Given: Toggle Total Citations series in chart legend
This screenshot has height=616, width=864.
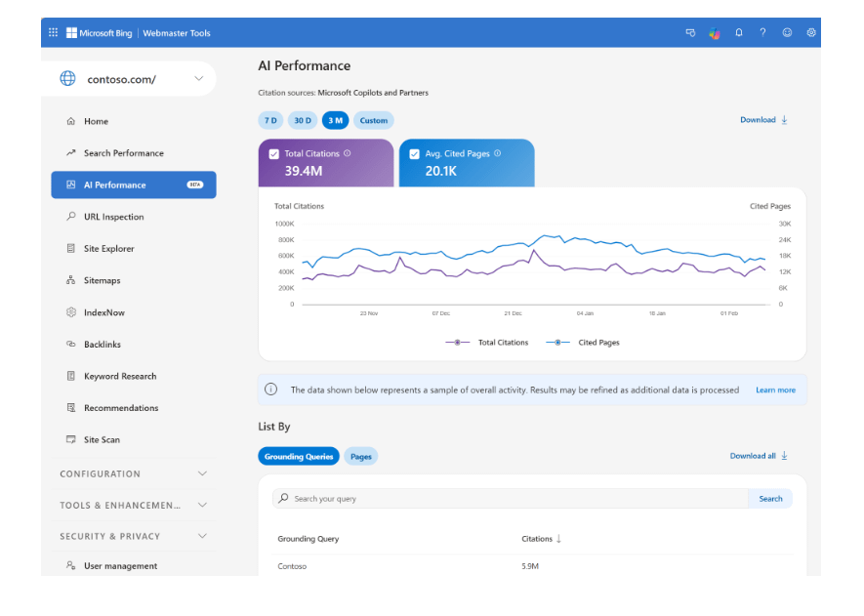Looking at the screenshot, I should click(x=486, y=343).
